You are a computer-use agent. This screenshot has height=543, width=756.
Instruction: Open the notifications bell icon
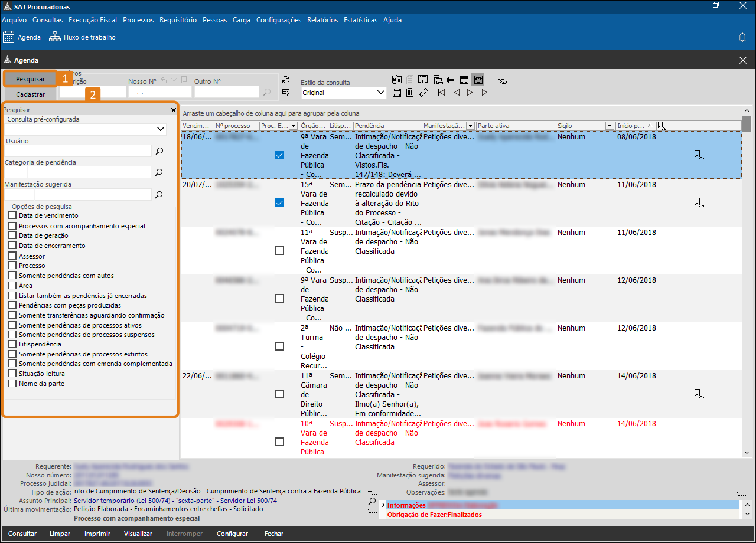(742, 37)
